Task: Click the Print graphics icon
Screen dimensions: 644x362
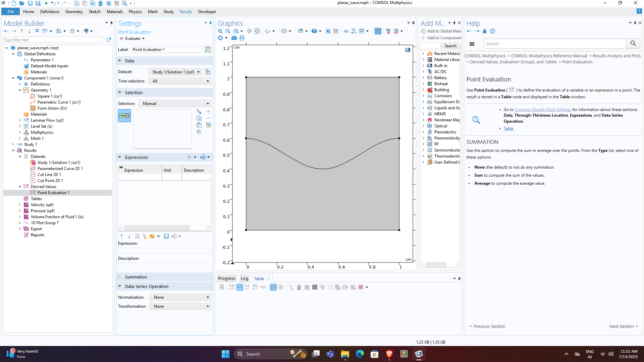Action: coord(242,38)
